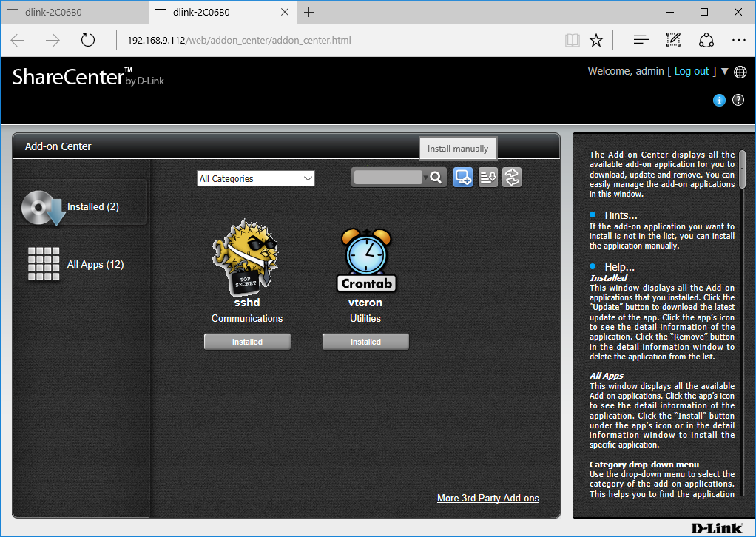Open the All Categories dropdown
This screenshot has width=756, height=537.
(x=255, y=178)
